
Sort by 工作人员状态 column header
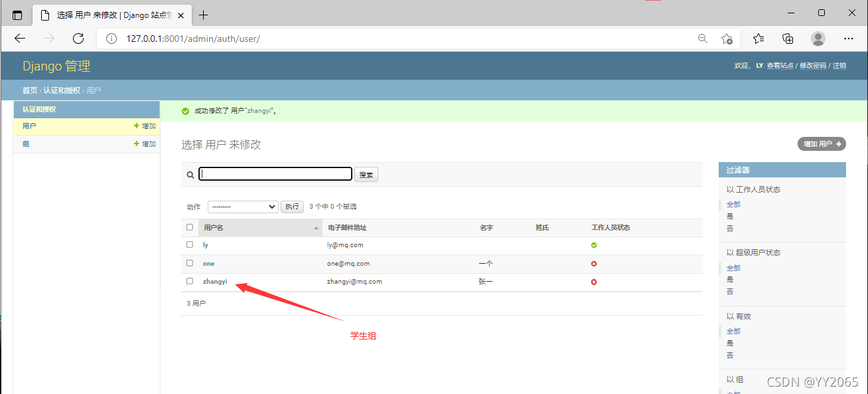tap(611, 228)
